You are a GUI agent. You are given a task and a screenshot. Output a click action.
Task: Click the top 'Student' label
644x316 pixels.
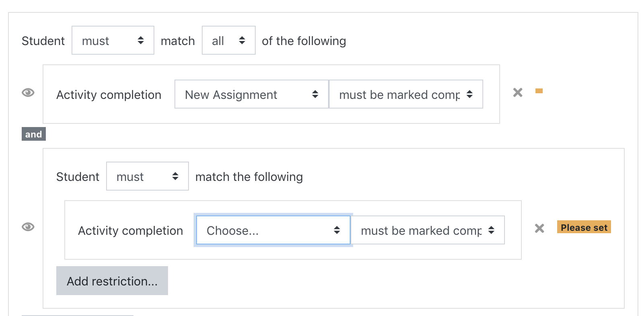(x=43, y=41)
